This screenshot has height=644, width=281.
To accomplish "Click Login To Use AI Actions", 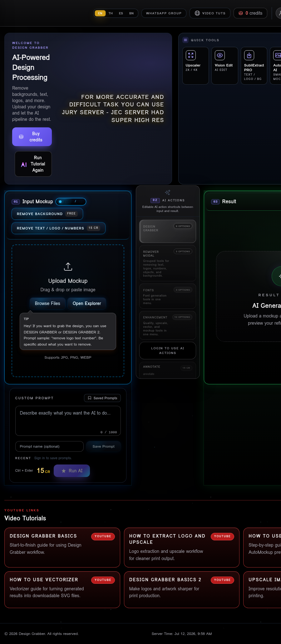I will pyautogui.click(x=168, y=351).
